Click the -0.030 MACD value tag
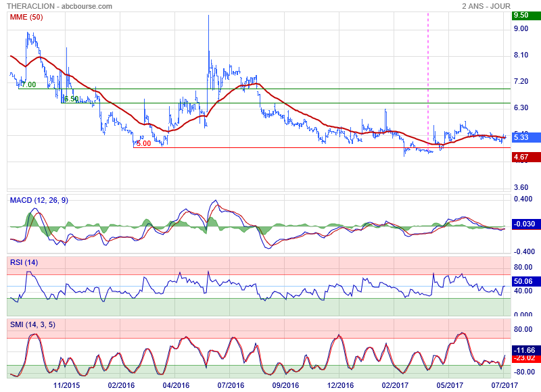 pyautogui.click(x=526, y=224)
